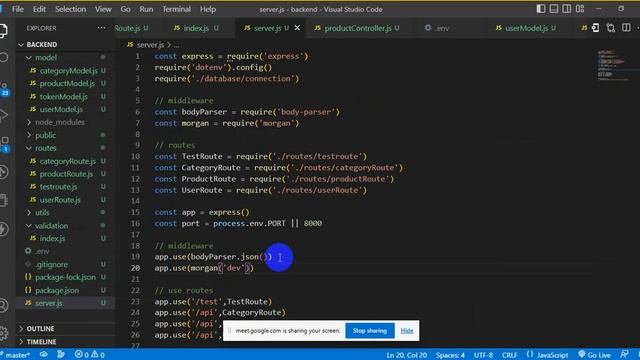This screenshot has height=360, width=640.
Task: Open userRoute.js in explorer
Action: 60,200
